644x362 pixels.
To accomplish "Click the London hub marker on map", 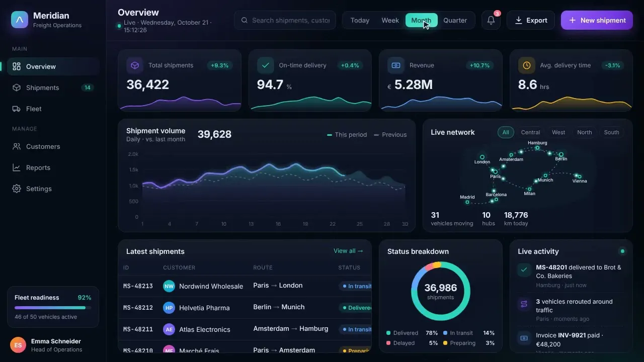I will [x=482, y=157].
